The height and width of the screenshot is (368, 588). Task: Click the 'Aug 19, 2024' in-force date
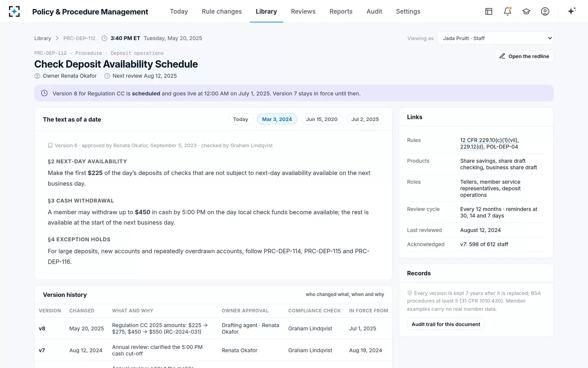[x=365, y=350]
